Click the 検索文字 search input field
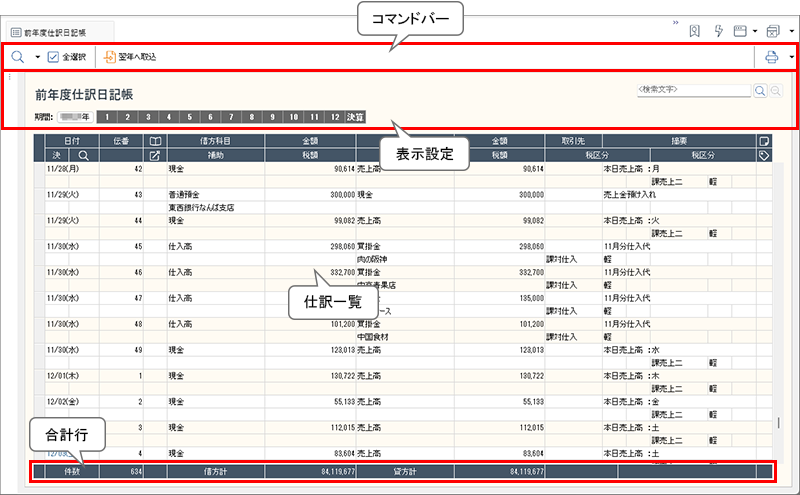The image size is (800, 495). [x=693, y=91]
